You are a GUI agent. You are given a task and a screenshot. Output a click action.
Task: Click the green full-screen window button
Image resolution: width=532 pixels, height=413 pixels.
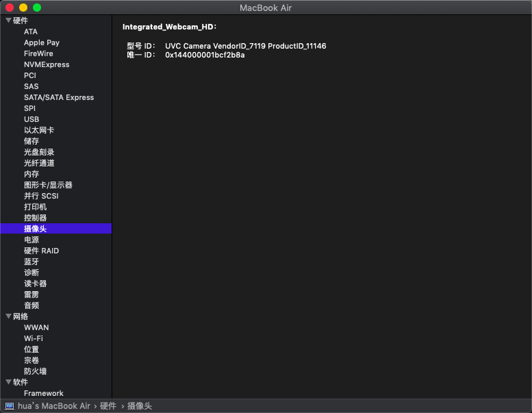pyautogui.click(x=37, y=8)
